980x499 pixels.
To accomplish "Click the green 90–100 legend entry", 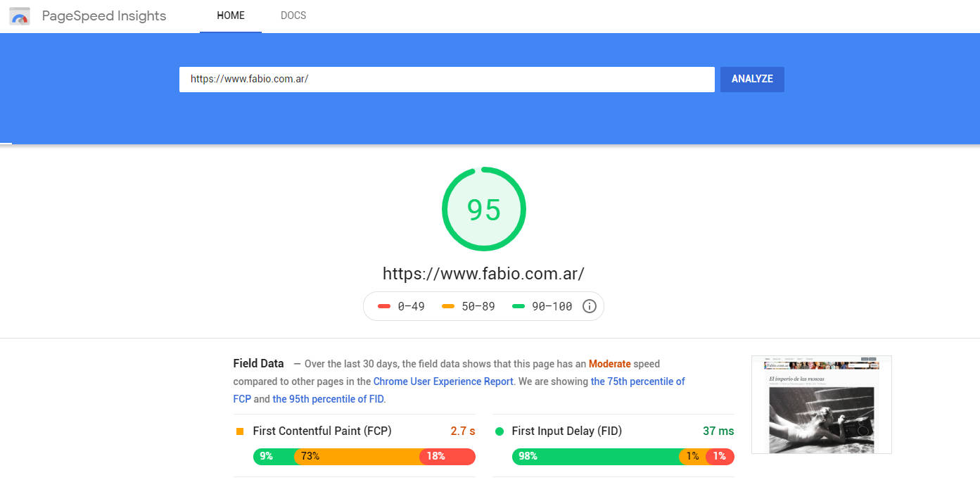I will 542,306.
